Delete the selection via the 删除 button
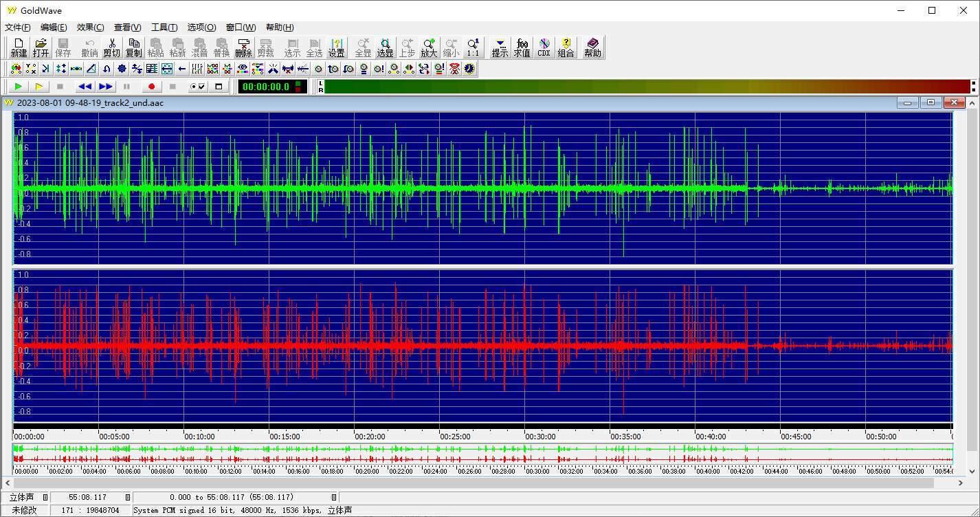The image size is (980, 517). point(243,47)
